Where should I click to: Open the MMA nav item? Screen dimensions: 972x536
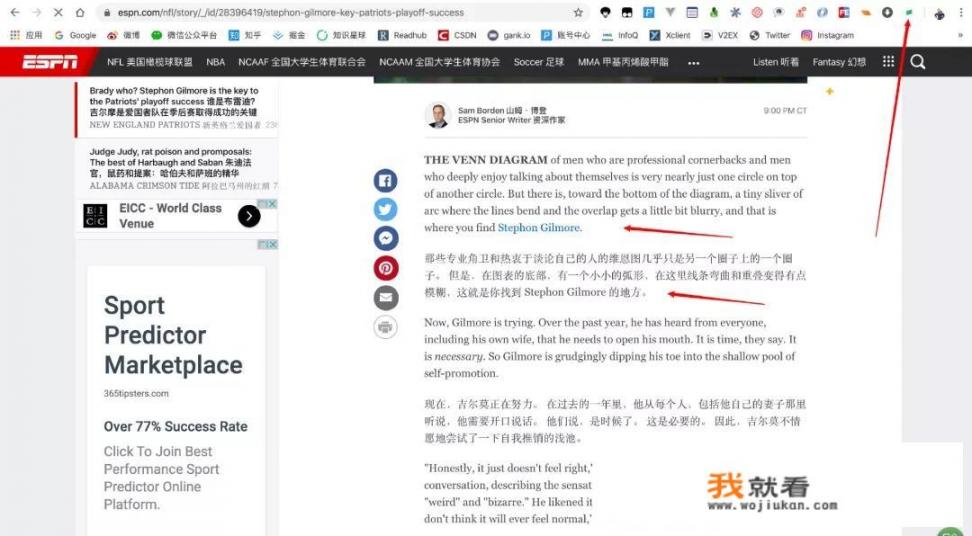[623, 62]
